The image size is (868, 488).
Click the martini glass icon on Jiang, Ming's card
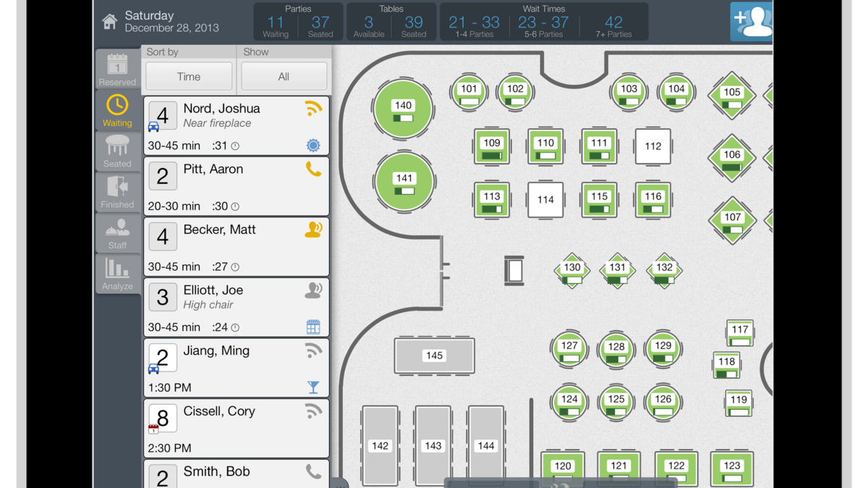tap(313, 387)
